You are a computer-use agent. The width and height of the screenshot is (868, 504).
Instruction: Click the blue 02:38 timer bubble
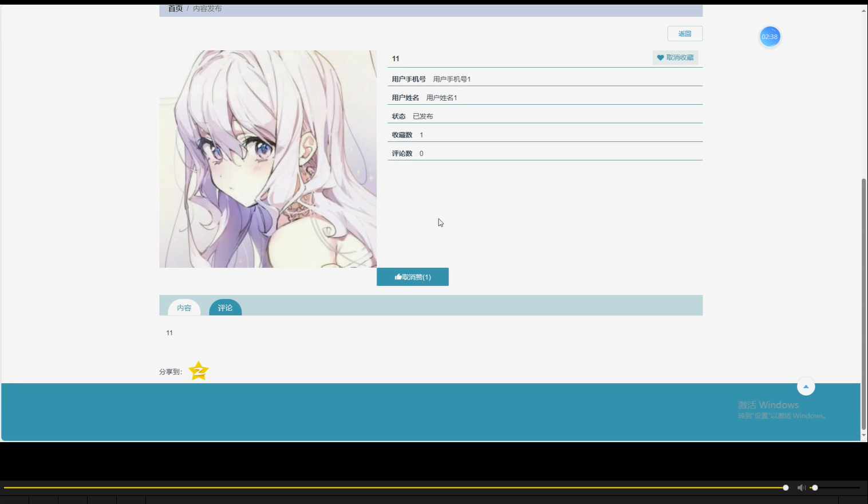770,37
